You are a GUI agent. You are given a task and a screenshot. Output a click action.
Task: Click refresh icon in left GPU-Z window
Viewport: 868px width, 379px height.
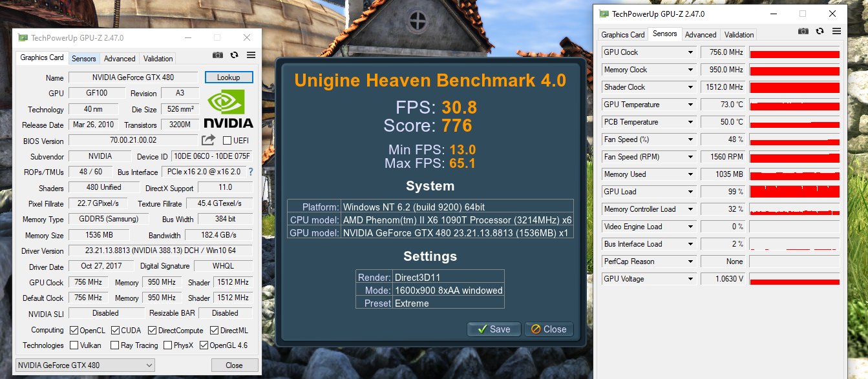[234, 56]
